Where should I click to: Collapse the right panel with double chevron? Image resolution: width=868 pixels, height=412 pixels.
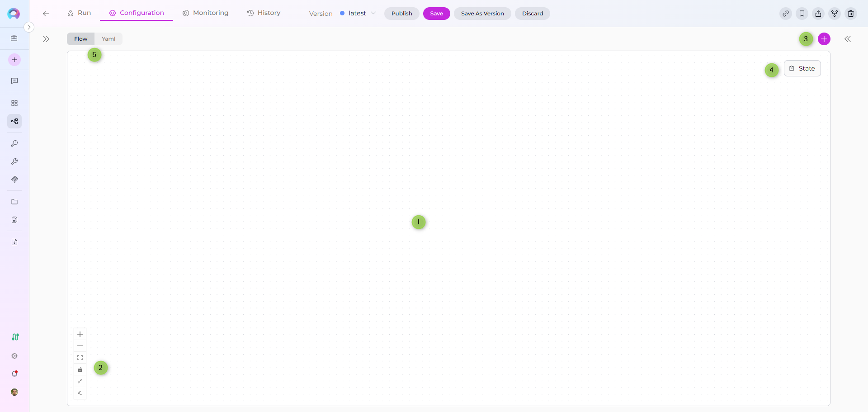click(848, 39)
